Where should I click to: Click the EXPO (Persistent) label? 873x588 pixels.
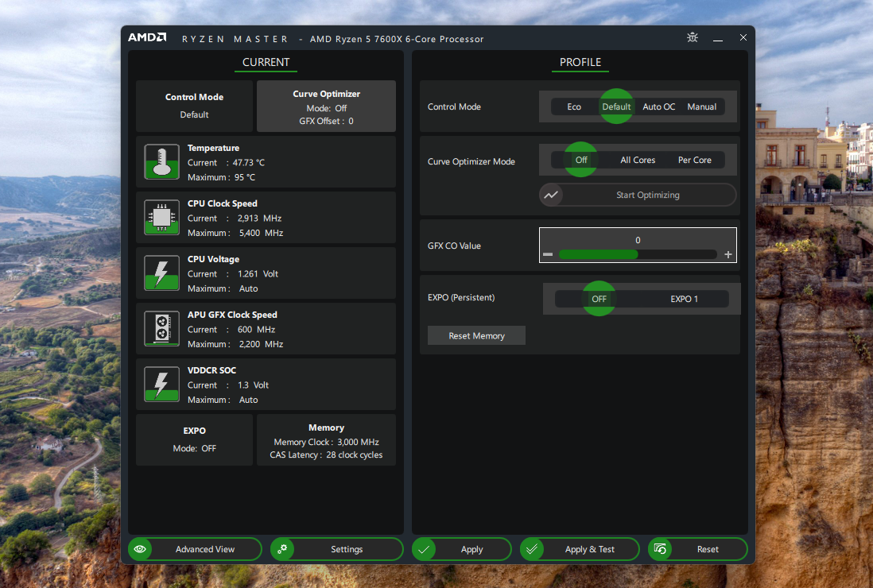(x=461, y=298)
